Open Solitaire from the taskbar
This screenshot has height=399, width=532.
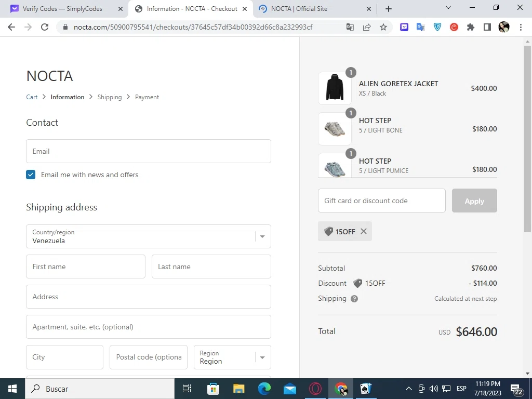click(x=366, y=389)
